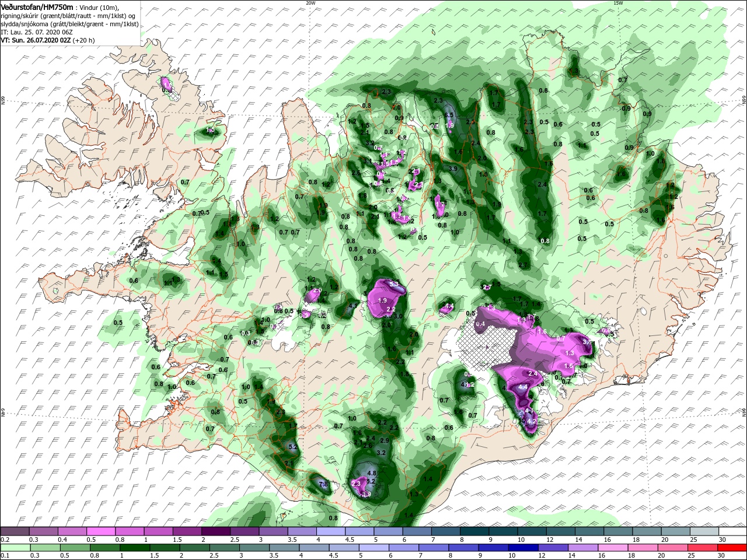Click the '30' label in the lower legend row
The width and height of the screenshot is (747, 560).
721,556
